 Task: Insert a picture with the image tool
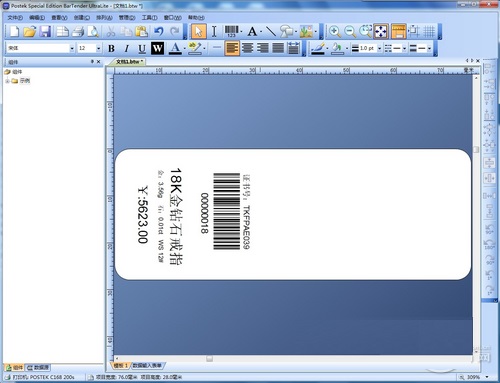pos(306,32)
